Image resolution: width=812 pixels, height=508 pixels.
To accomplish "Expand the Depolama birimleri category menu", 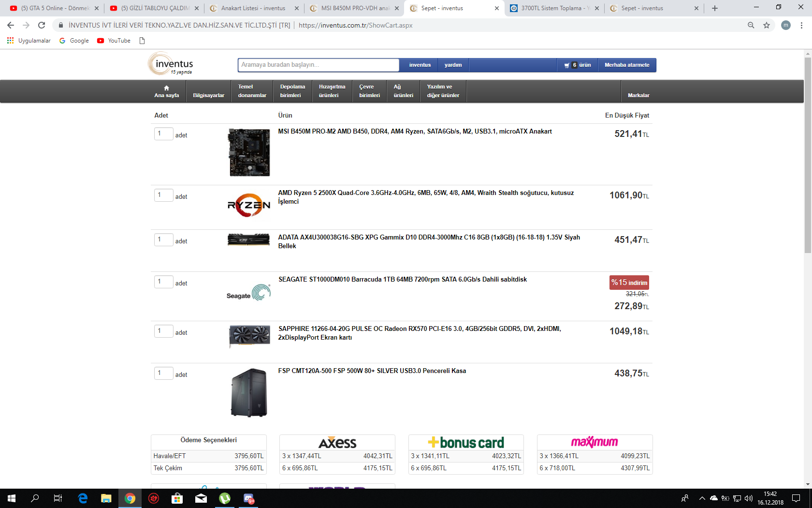I will click(292, 91).
